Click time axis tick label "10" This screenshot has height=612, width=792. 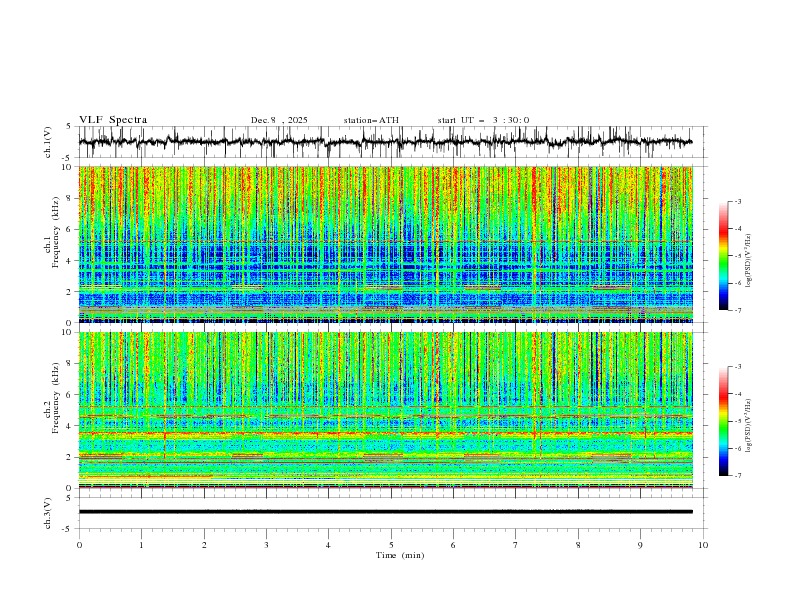[x=703, y=545]
